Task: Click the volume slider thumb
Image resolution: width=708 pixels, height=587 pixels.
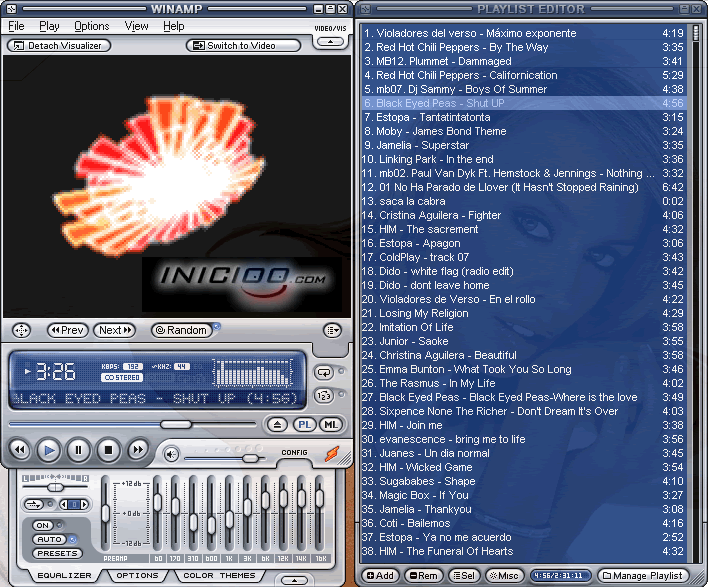Action: (x=250, y=459)
